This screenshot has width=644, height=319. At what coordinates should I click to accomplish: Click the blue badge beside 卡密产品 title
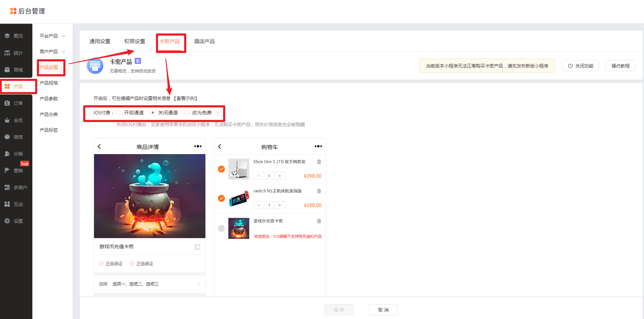[138, 61]
